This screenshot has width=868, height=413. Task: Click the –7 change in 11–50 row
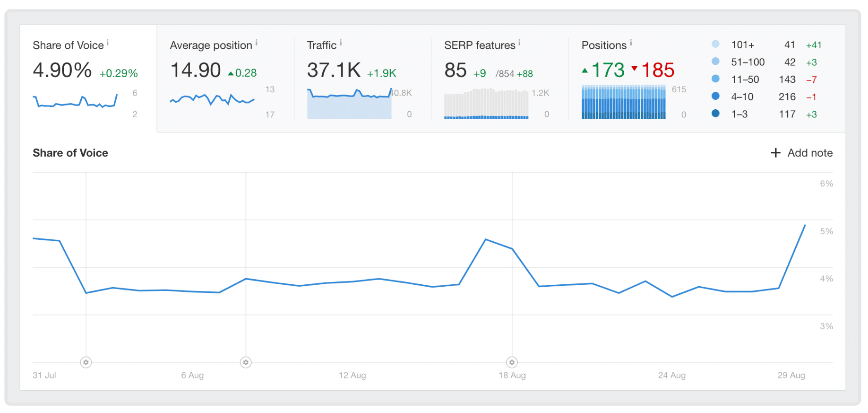click(x=812, y=79)
